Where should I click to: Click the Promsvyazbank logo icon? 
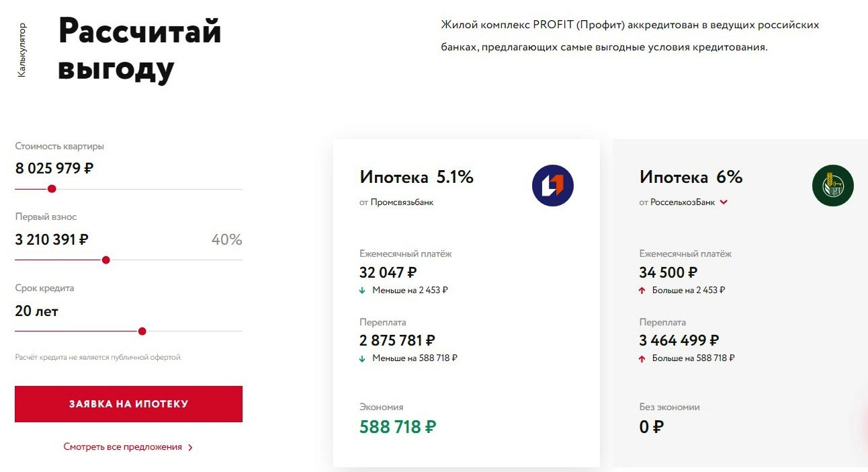pyautogui.click(x=553, y=185)
